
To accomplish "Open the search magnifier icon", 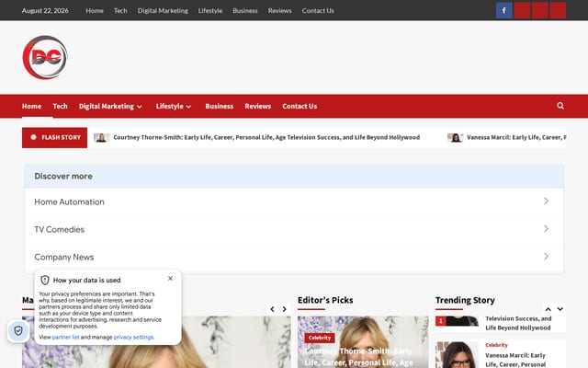I will click(560, 106).
